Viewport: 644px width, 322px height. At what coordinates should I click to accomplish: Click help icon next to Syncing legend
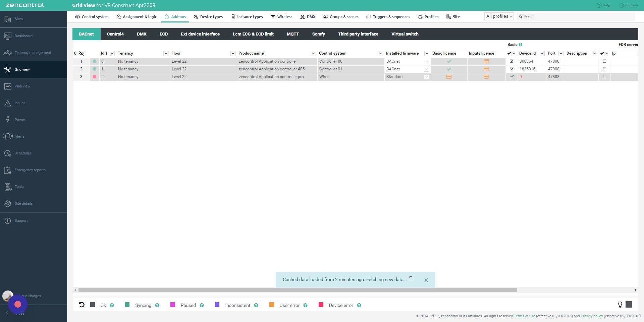point(157,305)
